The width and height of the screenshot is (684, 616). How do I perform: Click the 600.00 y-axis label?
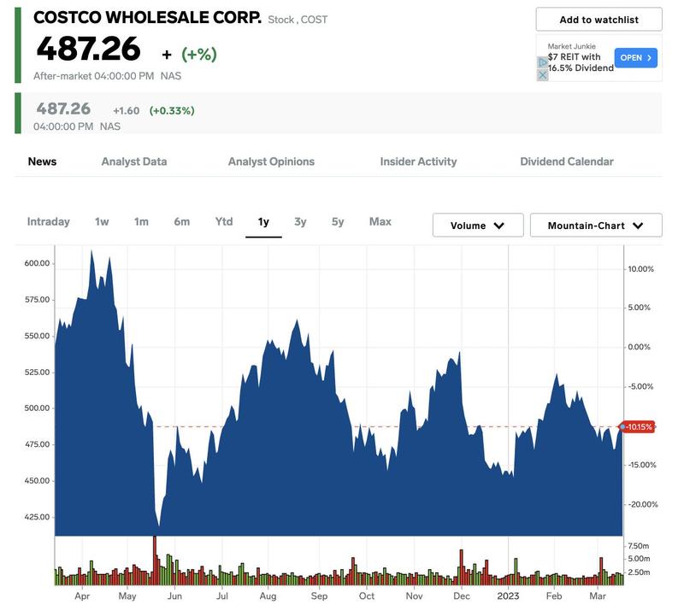point(37,263)
